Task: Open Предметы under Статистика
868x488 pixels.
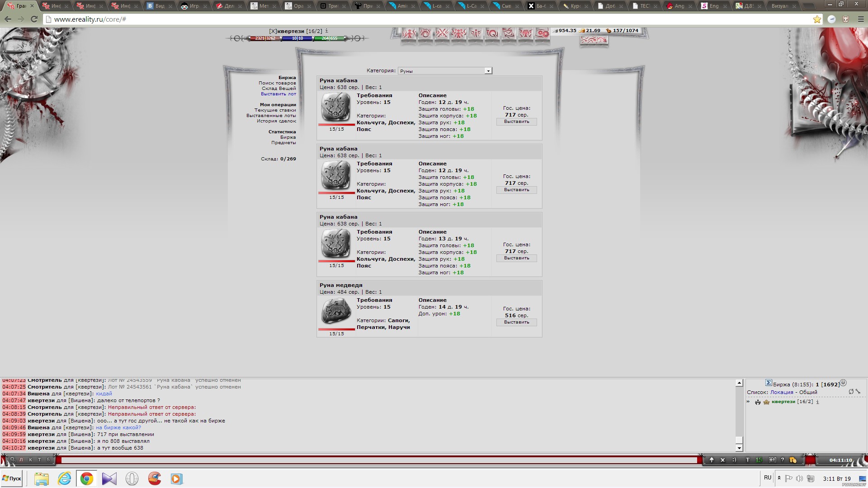Action: [x=283, y=143]
